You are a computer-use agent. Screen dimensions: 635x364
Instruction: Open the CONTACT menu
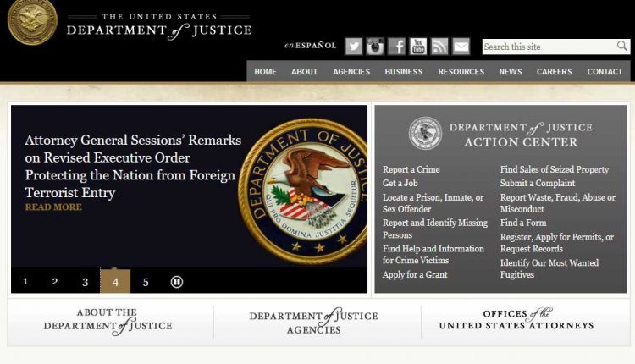point(605,72)
